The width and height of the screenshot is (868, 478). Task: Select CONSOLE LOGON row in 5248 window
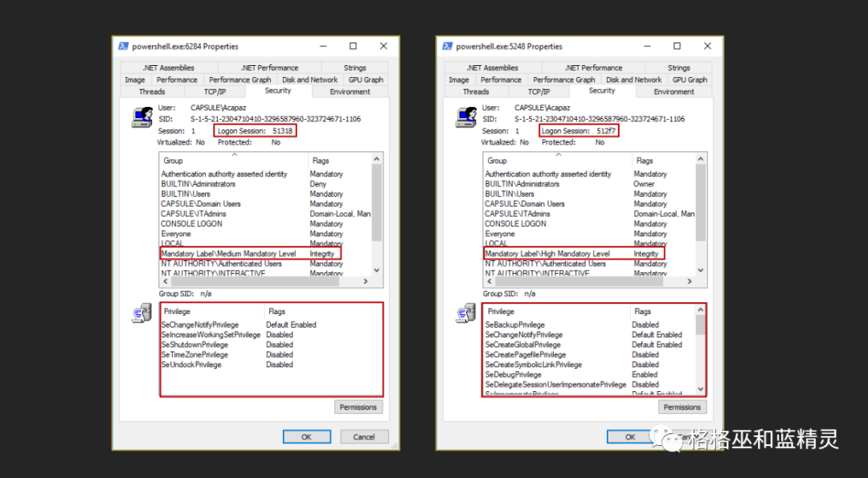click(590, 224)
